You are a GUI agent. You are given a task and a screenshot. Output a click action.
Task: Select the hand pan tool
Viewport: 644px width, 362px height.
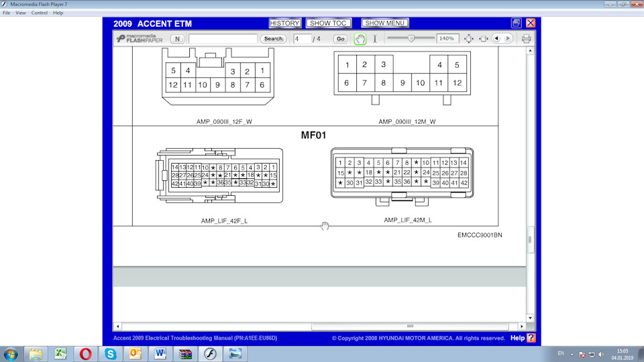tap(360, 39)
